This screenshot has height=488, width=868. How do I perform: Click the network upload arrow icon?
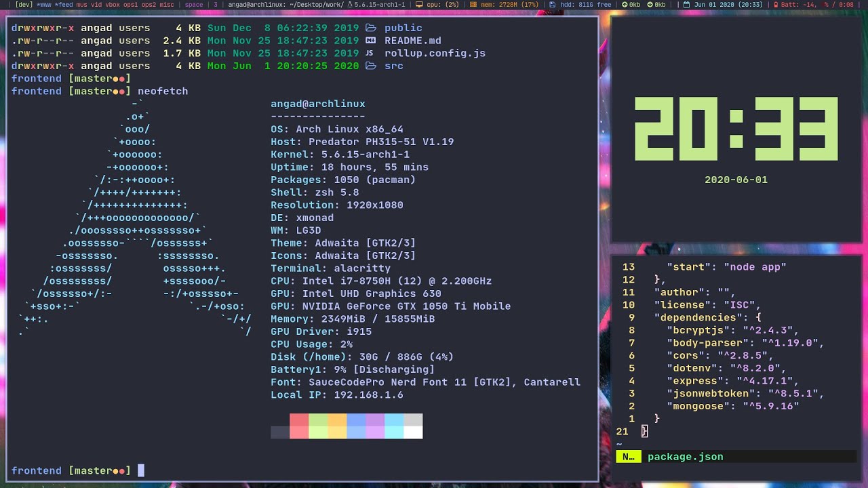[625, 4]
